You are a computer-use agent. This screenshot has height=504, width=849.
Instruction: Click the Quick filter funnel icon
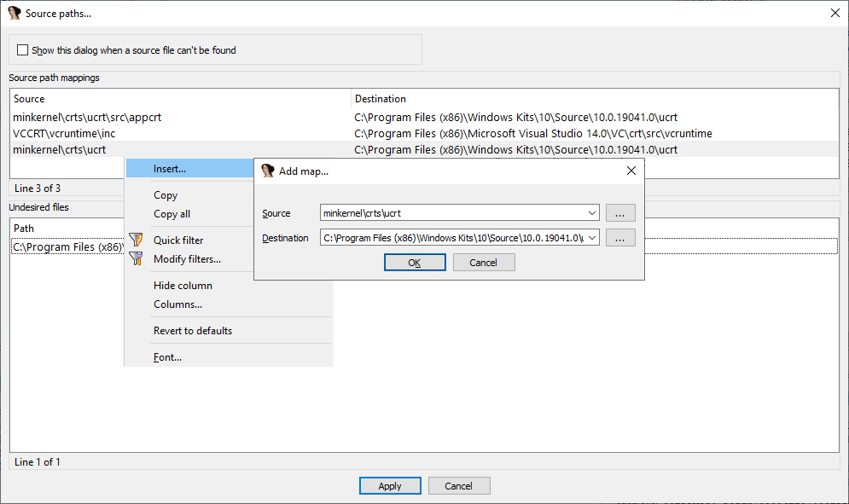click(x=136, y=240)
